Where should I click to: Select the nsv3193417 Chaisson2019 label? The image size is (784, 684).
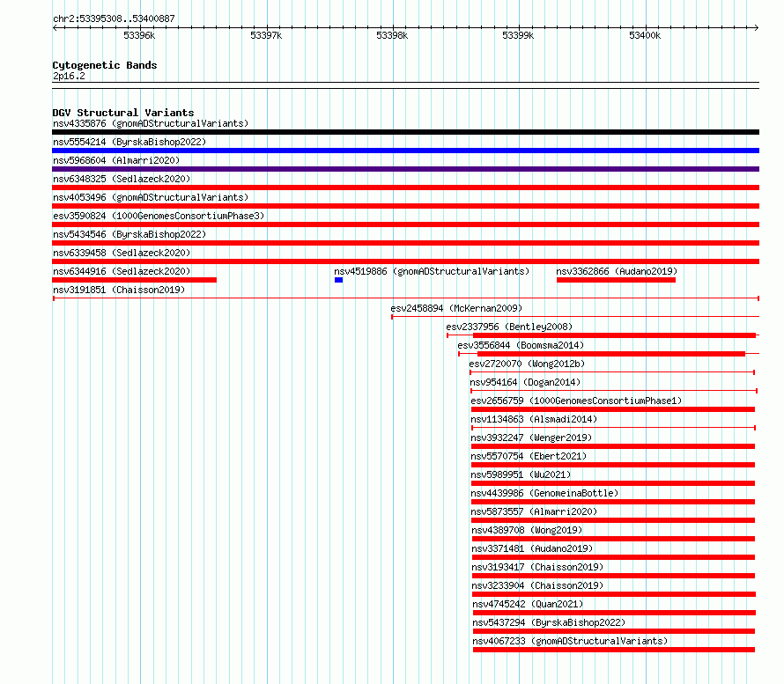(x=537, y=567)
